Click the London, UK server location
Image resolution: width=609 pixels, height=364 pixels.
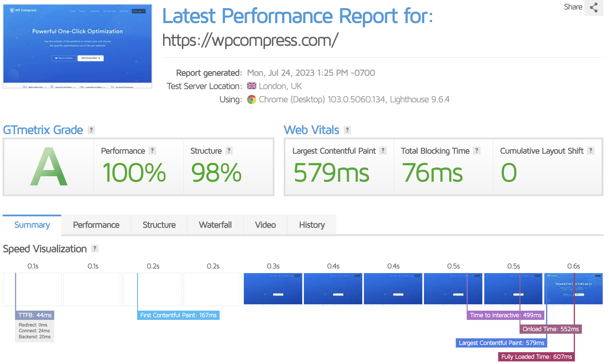[x=280, y=86]
